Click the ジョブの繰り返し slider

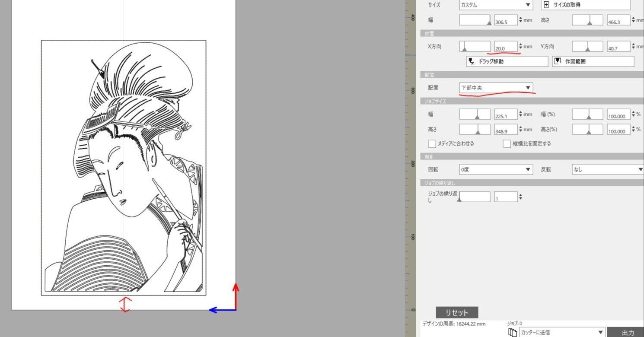coord(475,197)
